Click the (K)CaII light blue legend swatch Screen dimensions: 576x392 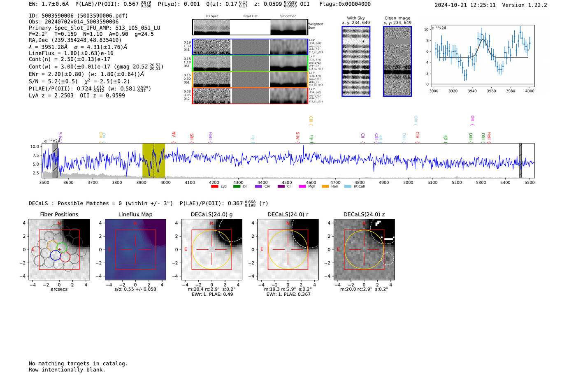tap(348, 187)
